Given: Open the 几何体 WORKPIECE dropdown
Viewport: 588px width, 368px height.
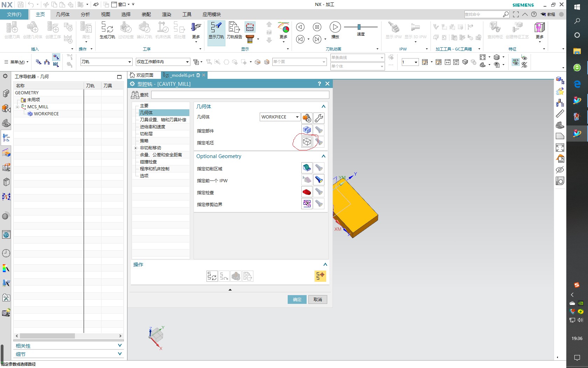Looking at the screenshot, I should pos(280,117).
